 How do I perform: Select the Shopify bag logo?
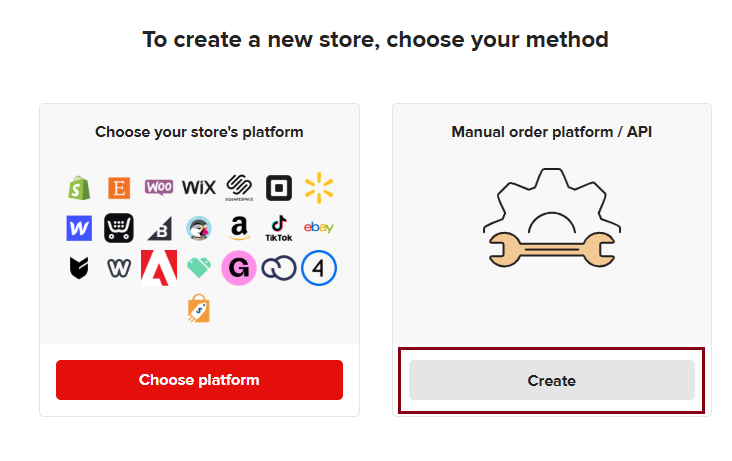[79, 188]
